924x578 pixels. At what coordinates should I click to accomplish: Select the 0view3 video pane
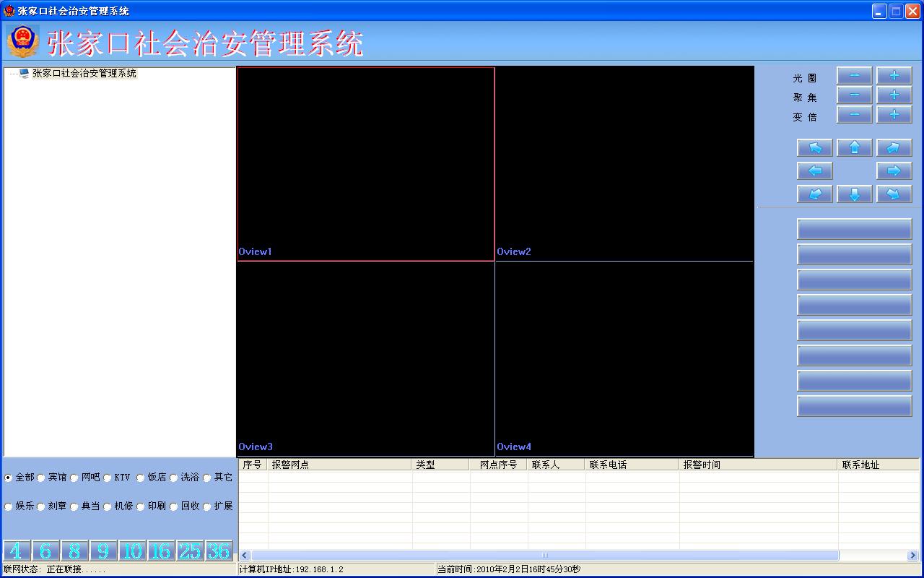[x=366, y=359]
